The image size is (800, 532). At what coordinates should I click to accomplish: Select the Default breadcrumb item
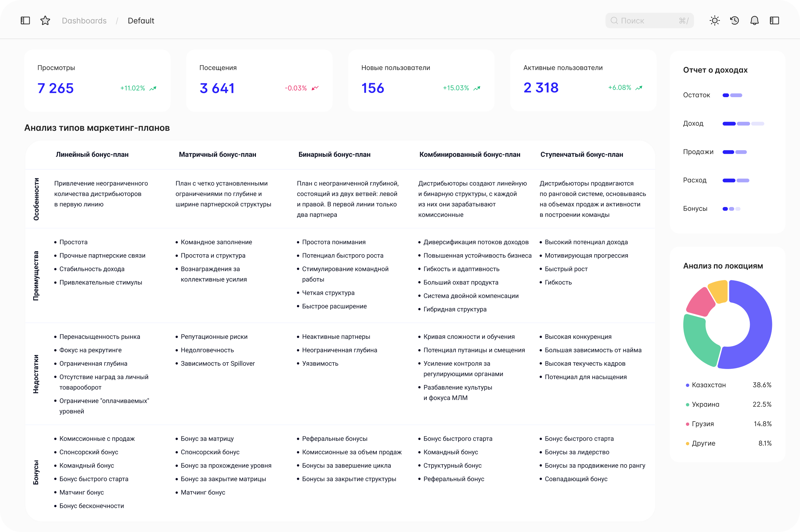[x=141, y=20]
